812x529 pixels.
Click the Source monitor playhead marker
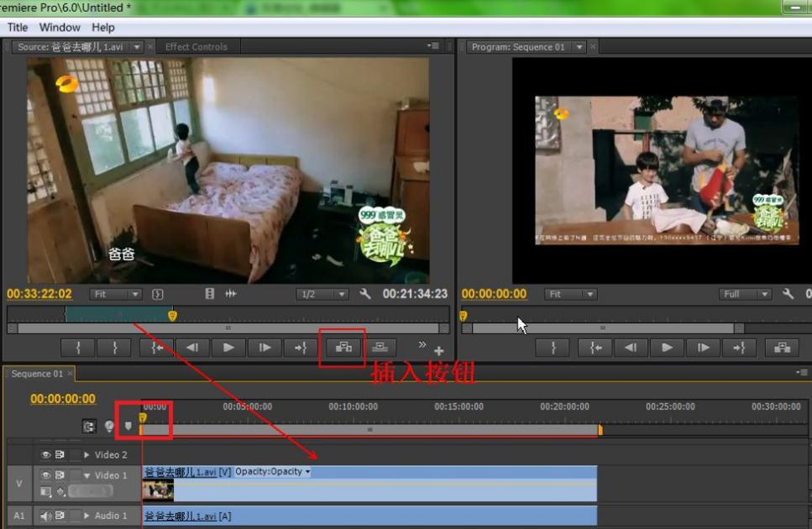coord(172,315)
